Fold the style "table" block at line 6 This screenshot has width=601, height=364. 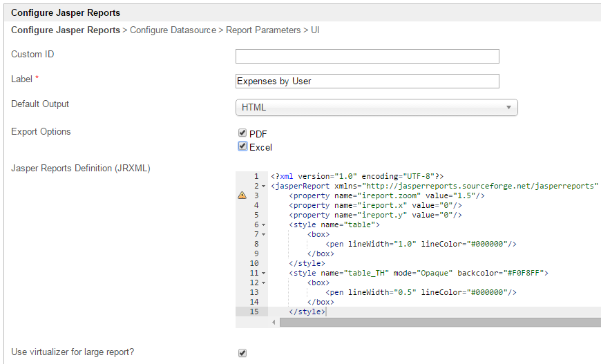coord(264,225)
